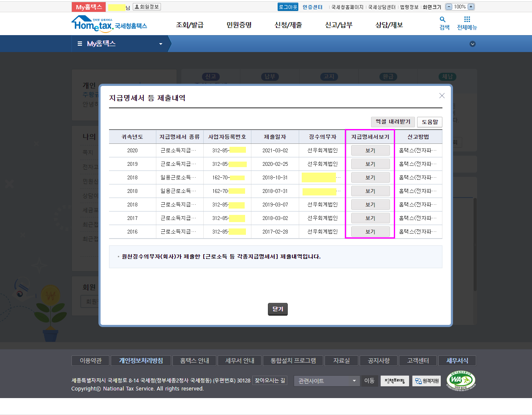Click 보기 for the 2019 row
The image size is (532, 415).
click(370, 164)
